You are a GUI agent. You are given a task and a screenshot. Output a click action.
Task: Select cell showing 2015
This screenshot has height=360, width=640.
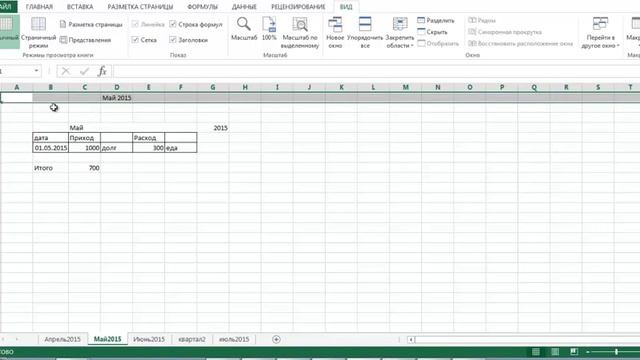click(x=213, y=128)
